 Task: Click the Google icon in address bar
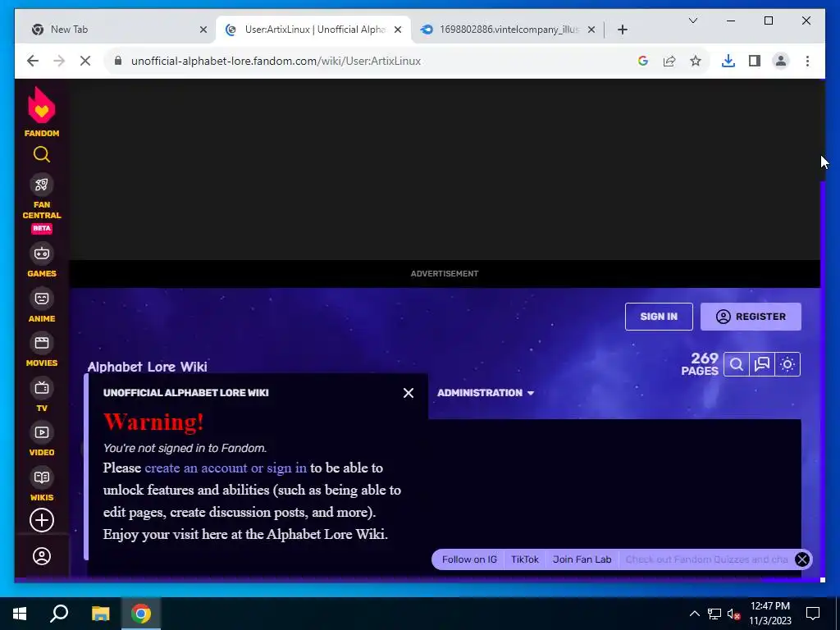click(x=643, y=61)
